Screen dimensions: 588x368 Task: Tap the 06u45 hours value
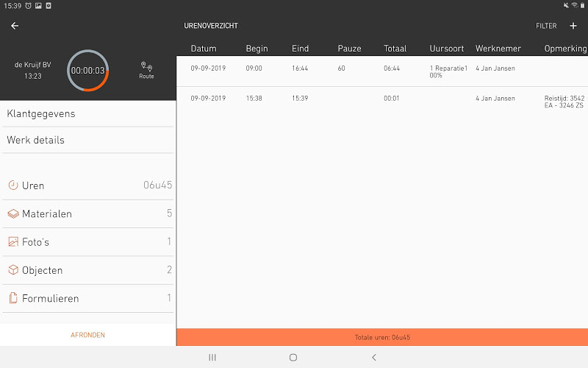(x=157, y=185)
